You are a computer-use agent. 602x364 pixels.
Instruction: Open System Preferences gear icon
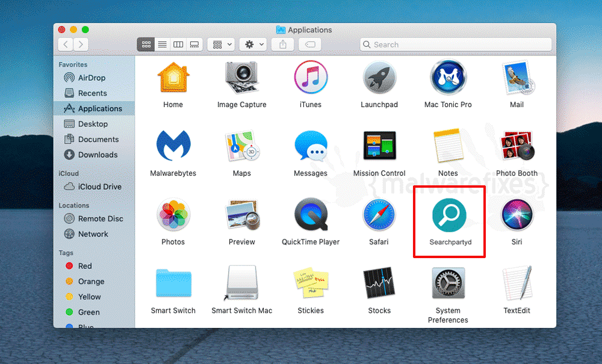click(x=448, y=283)
